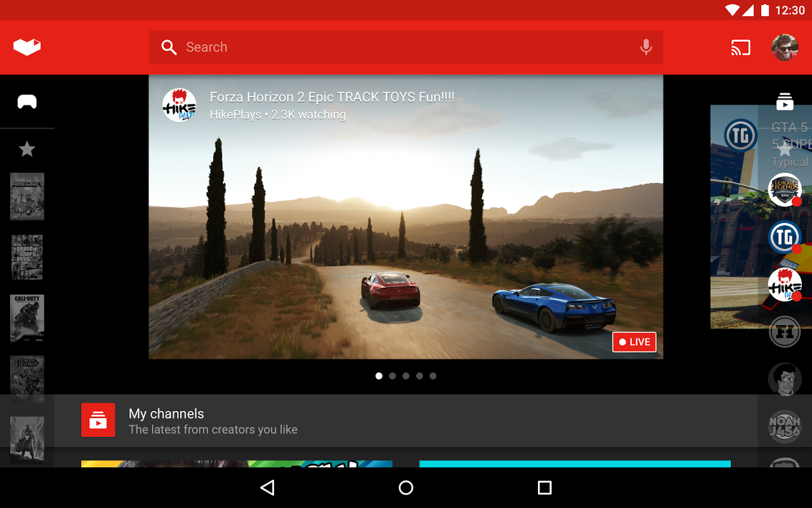This screenshot has width=812, height=508.
Task: Open HikePlays channel in right sidebar
Action: [785, 284]
